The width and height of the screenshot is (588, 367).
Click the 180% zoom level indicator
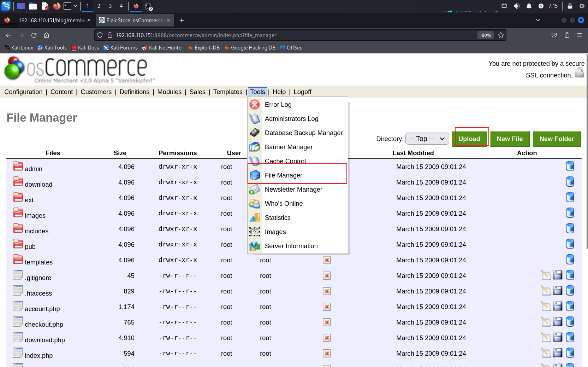tap(485, 35)
